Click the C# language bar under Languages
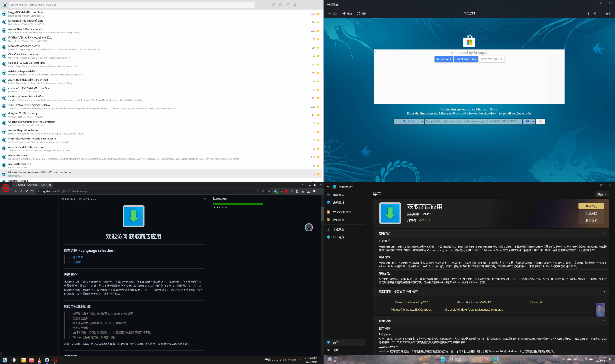The height and width of the screenshot is (364, 615). click(x=238, y=204)
